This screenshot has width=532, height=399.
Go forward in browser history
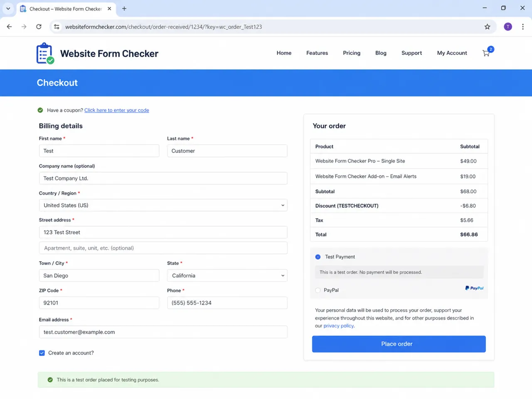coord(24,27)
